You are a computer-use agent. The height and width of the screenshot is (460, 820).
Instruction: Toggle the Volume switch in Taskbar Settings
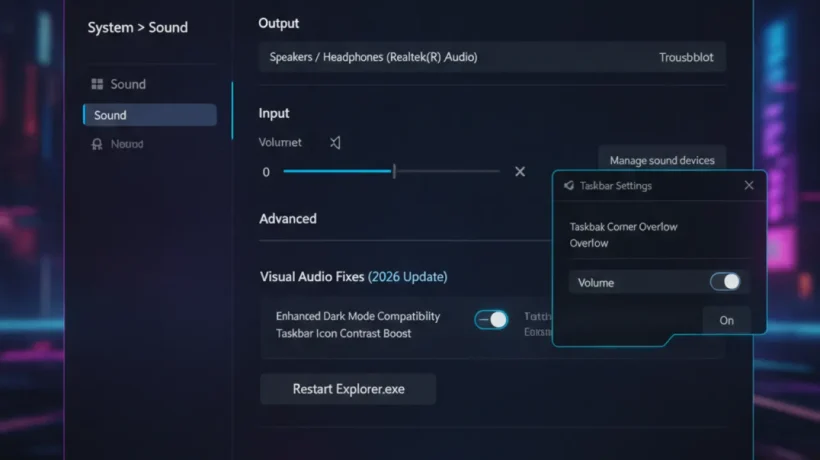coord(725,282)
